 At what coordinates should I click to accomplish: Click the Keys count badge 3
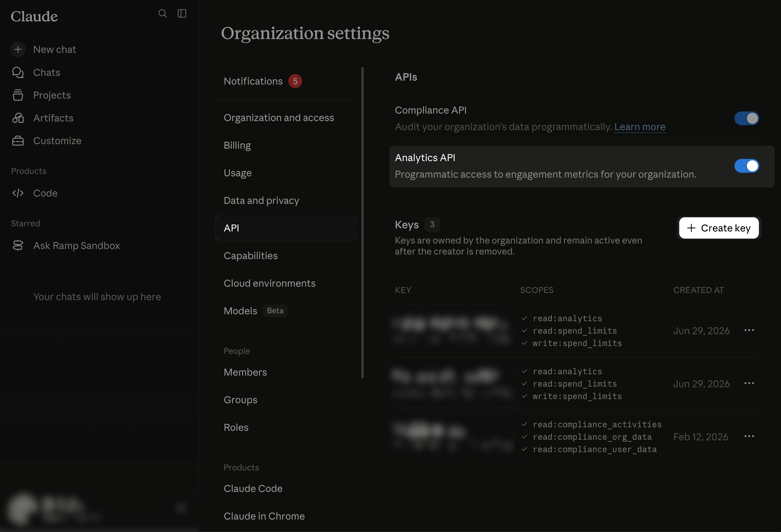(x=432, y=224)
